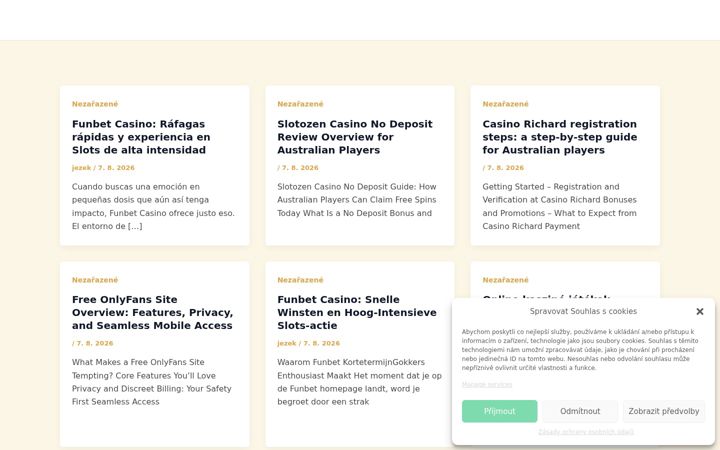Select Nezařazené category on Funbet Snelle Winsten card
This screenshot has width=720, height=450.
pos(300,280)
